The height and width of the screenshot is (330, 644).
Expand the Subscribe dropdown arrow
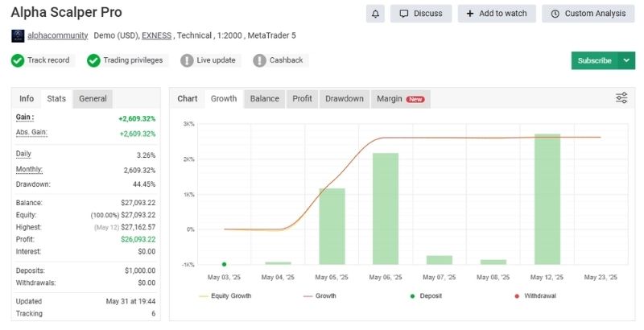tap(627, 60)
